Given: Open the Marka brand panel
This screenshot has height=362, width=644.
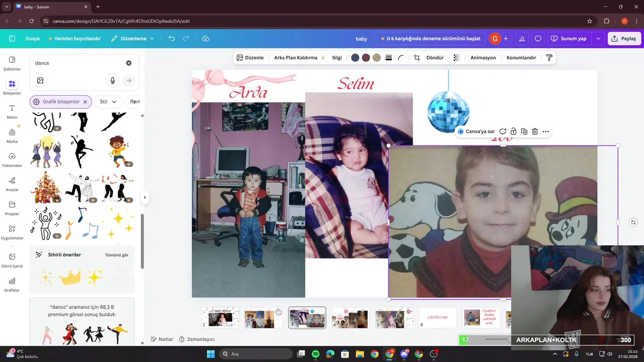Looking at the screenshot, I should click(x=12, y=135).
